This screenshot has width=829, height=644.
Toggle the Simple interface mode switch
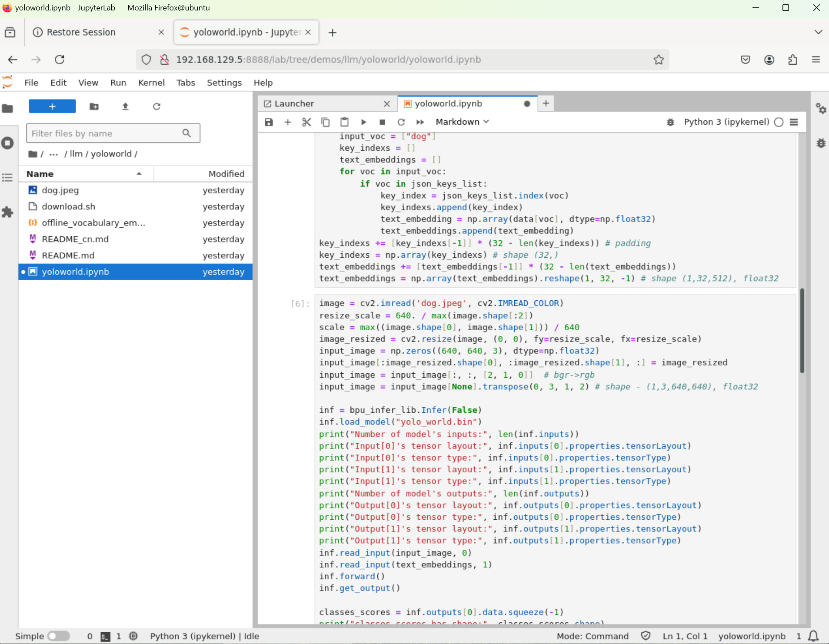pos(58,636)
